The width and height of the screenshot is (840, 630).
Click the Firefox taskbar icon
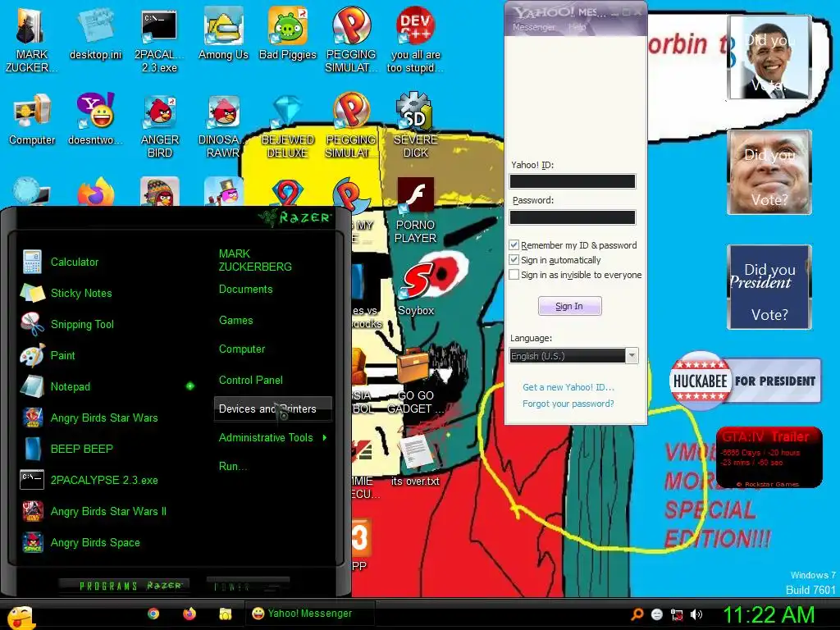(x=189, y=614)
